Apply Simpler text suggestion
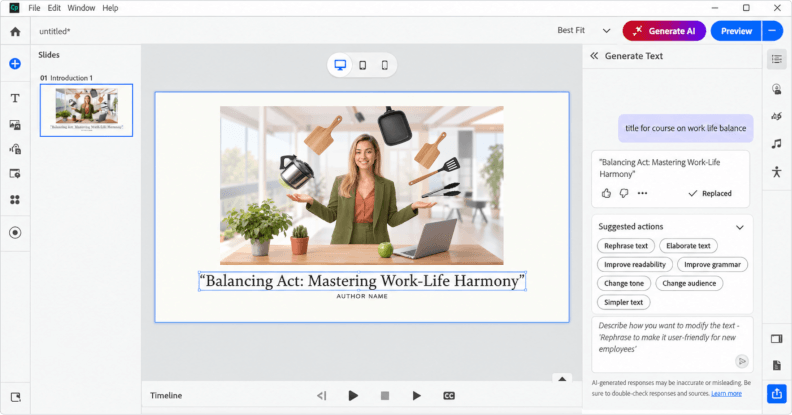The image size is (792, 415). (623, 302)
